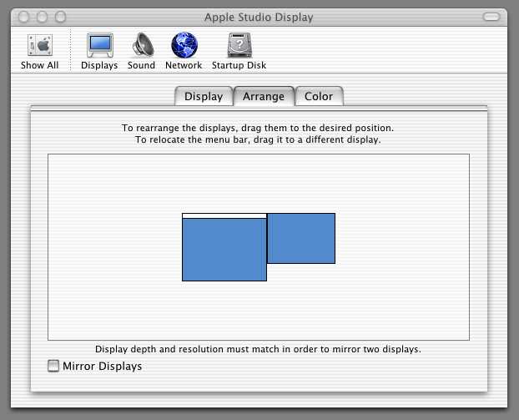Open the Displays preference pane icon
The width and height of the screenshot is (519, 420).
click(99, 45)
